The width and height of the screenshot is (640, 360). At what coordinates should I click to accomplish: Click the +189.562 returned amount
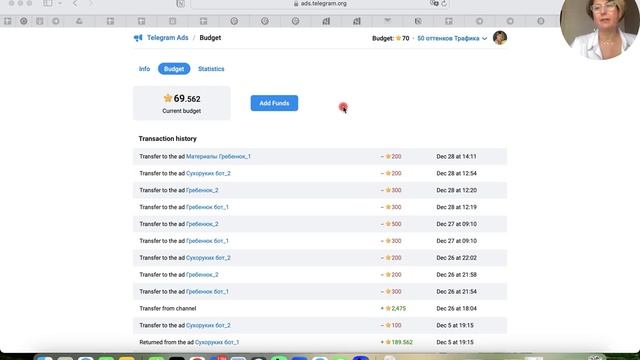[x=397, y=342]
